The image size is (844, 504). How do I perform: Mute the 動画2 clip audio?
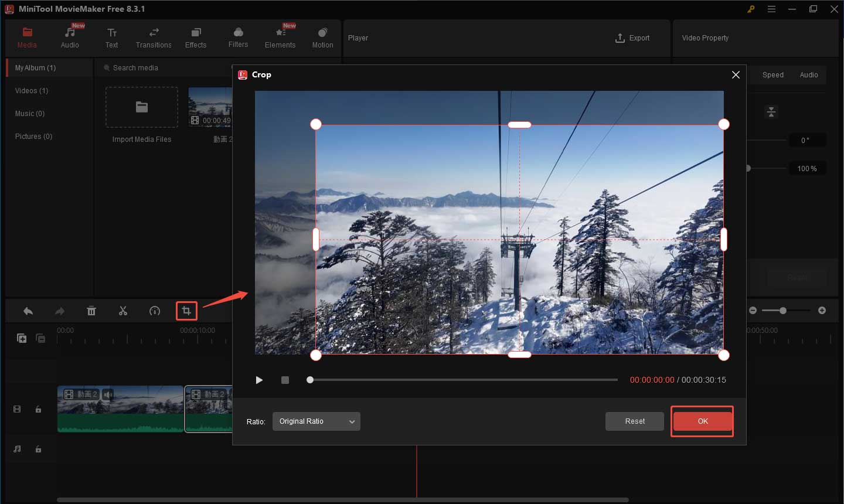coord(108,394)
